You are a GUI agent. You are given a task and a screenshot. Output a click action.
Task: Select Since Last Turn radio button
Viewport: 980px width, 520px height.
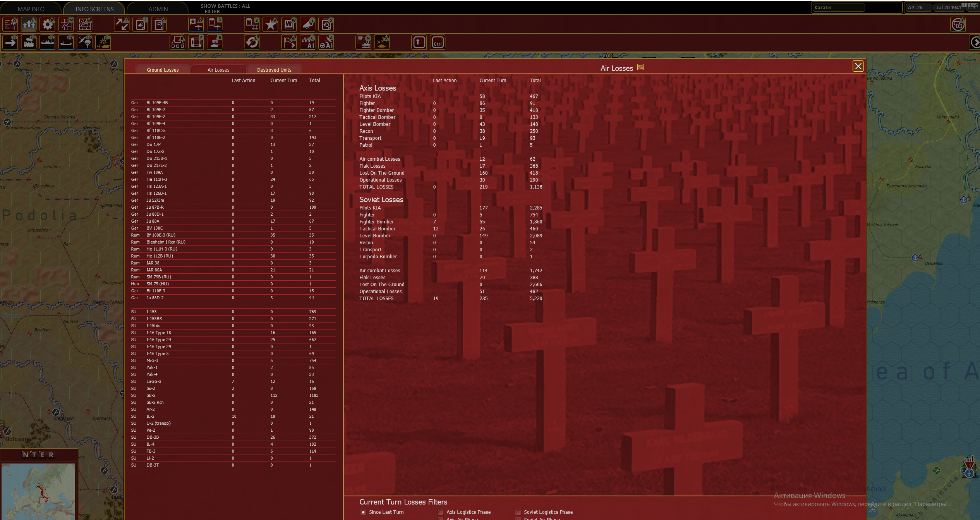[363, 512]
